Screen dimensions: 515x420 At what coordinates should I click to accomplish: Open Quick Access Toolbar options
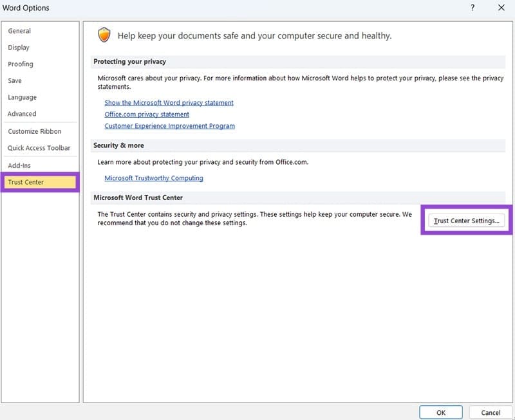pos(39,148)
